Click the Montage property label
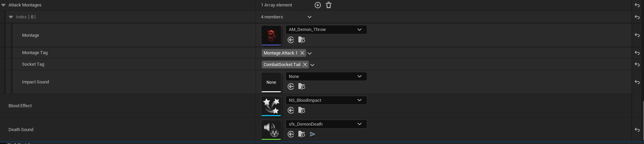 point(31,35)
